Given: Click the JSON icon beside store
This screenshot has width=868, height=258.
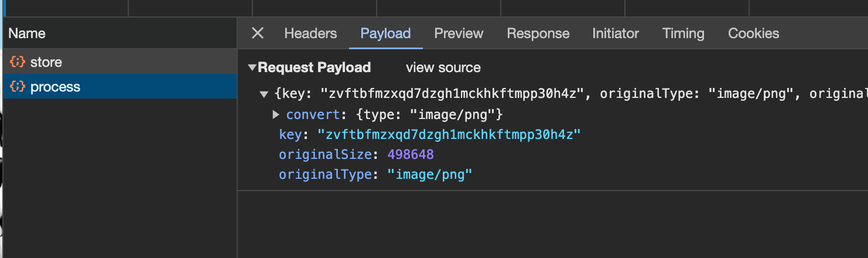Looking at the screenshot, I should (18, 62).
